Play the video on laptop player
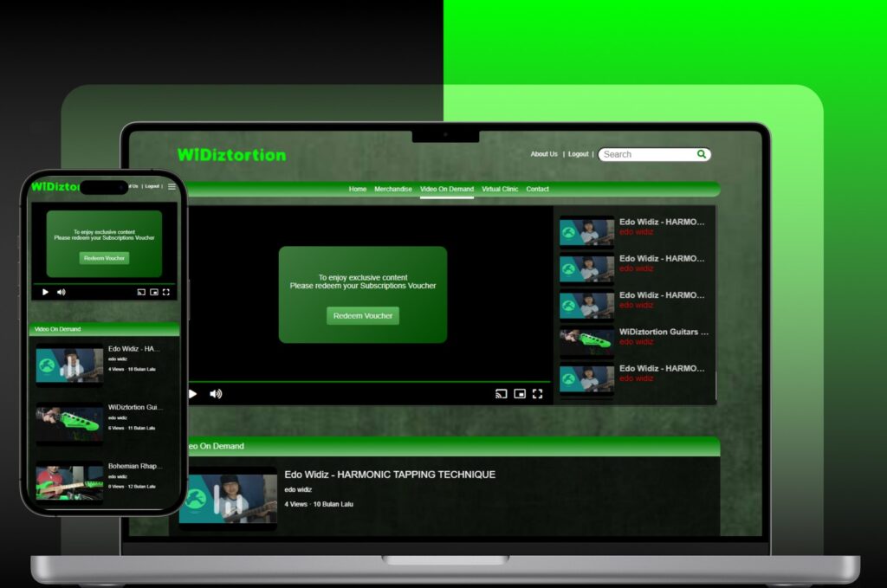887x588 pixels. (x=193, y=393)
